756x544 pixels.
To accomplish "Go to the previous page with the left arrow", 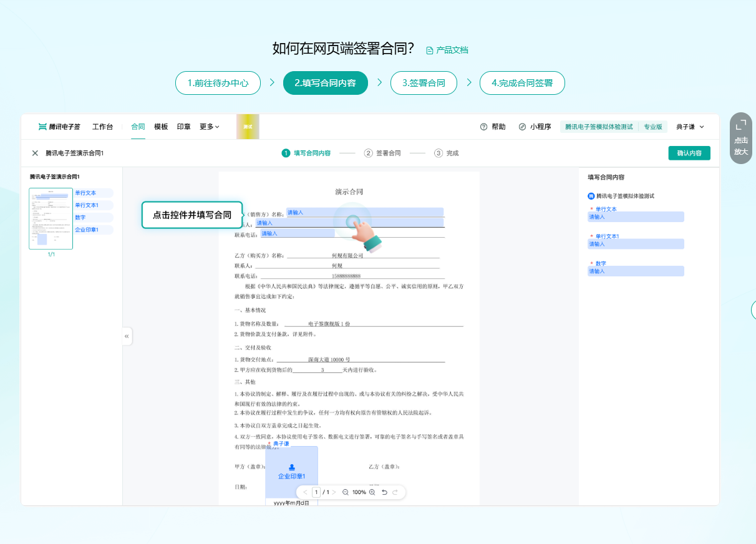I will pos(305,492).
